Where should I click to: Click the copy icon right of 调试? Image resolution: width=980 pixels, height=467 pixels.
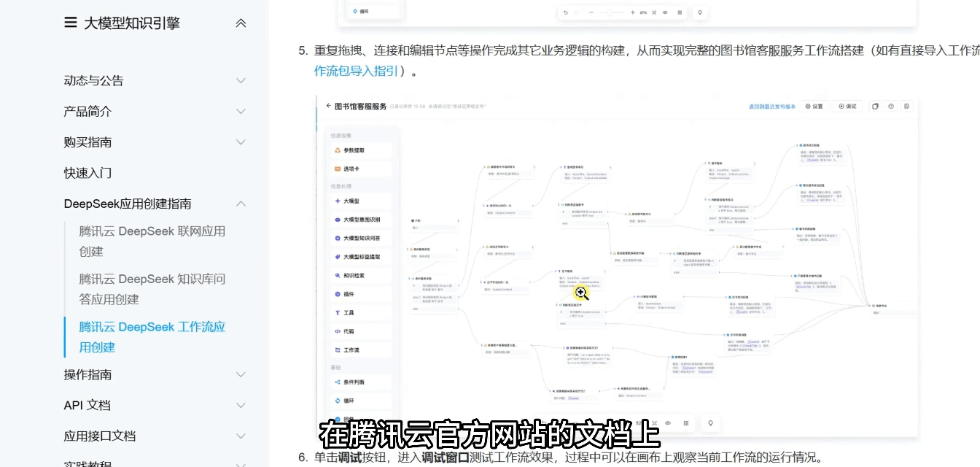pyautogui.click(x=876, y=107)
